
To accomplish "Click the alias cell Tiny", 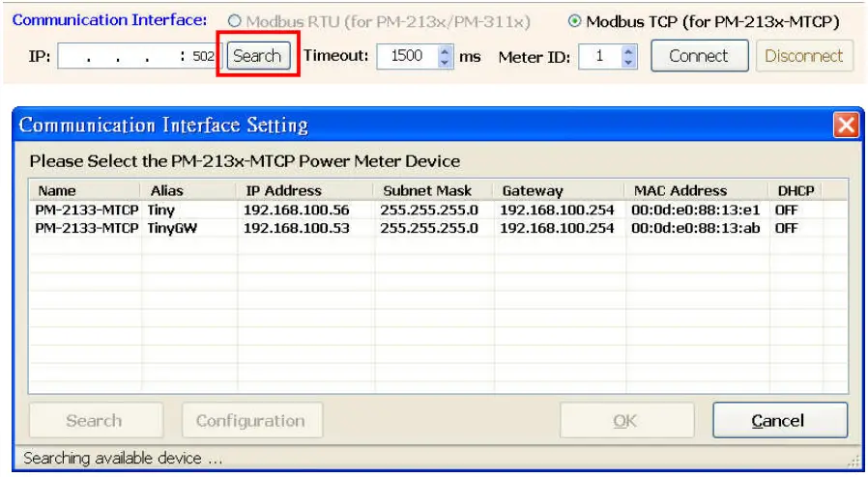I will (161, 210).
